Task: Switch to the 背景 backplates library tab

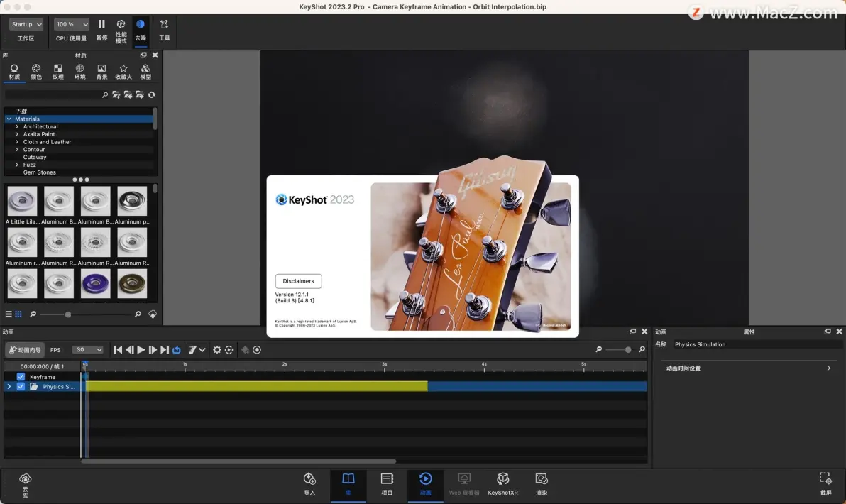Action: tap(101, 72)
